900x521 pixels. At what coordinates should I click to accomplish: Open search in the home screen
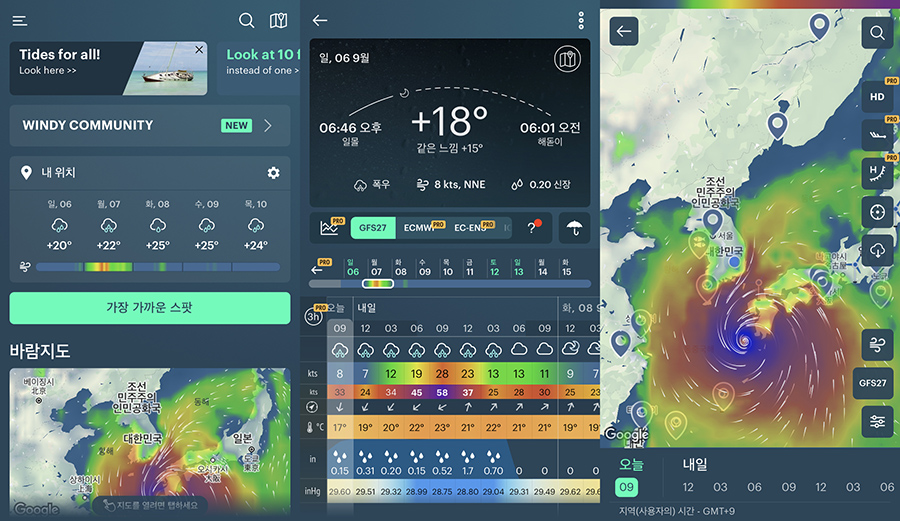246,21
